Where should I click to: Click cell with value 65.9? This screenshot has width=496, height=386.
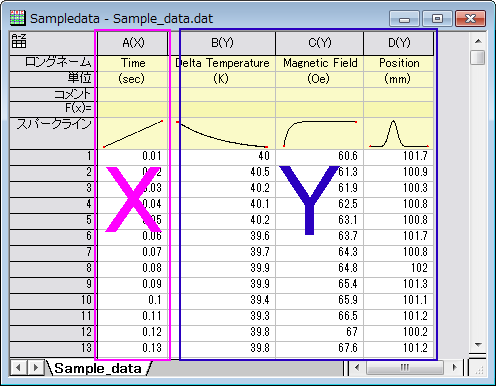pos(319,300)
